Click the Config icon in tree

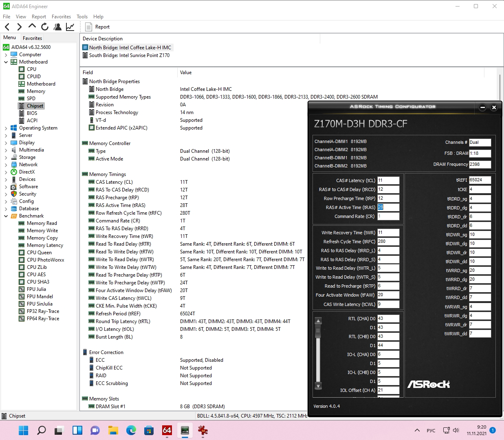coord(14,201)
